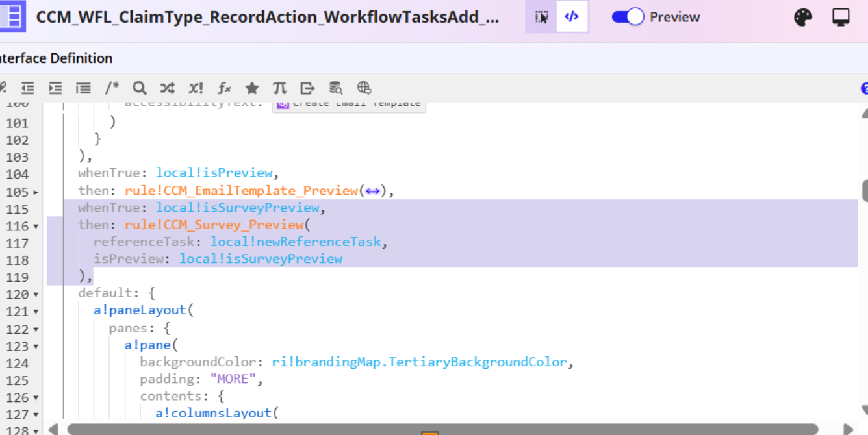Click line number 119 in gutter
The width and height of the screenshot is (868, 435).
point(17,277)
